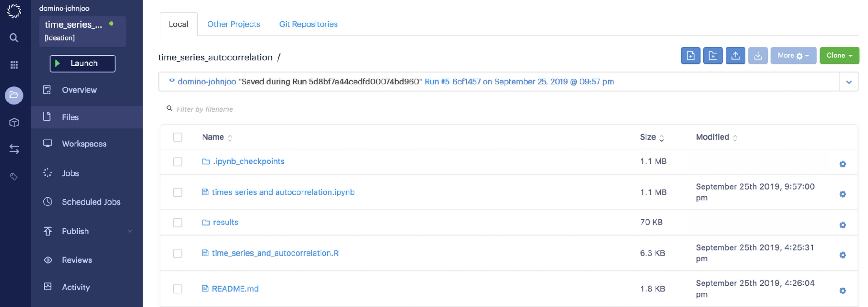Click the Launch button
The width and height of the screenshot is (868, 307).
(82, 64)
